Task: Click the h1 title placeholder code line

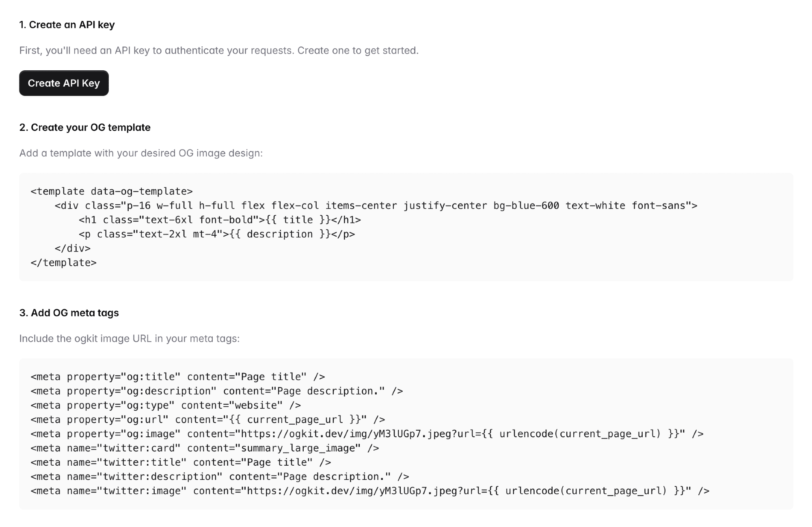Action: coord(220,220)
